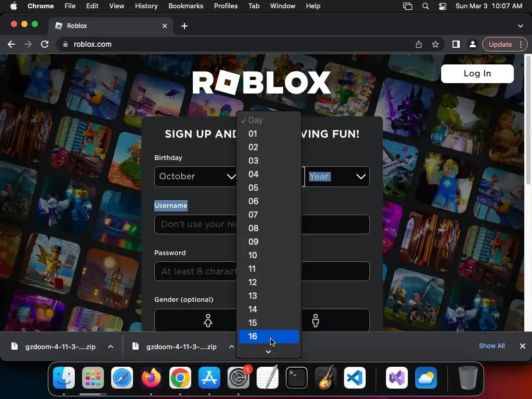Open the Bookmarks menu
This screenshot has height=399, width=532.
(x=185, y=6)
